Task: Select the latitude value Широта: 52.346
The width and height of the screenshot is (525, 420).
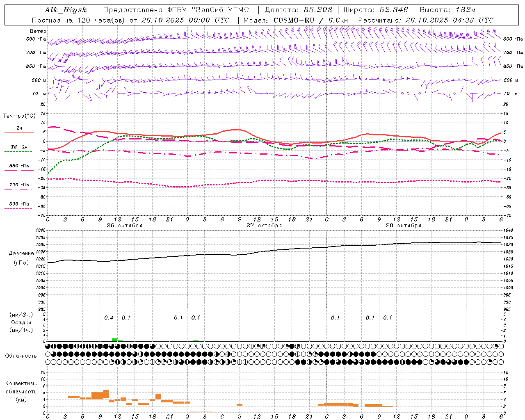Action: 376,10
